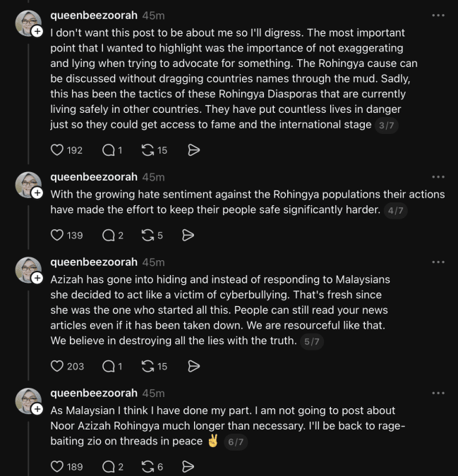The width and height of the screenshot is (458, 476).
Task: Share the 3/7 post via send icon
Action: pos(194,150)
